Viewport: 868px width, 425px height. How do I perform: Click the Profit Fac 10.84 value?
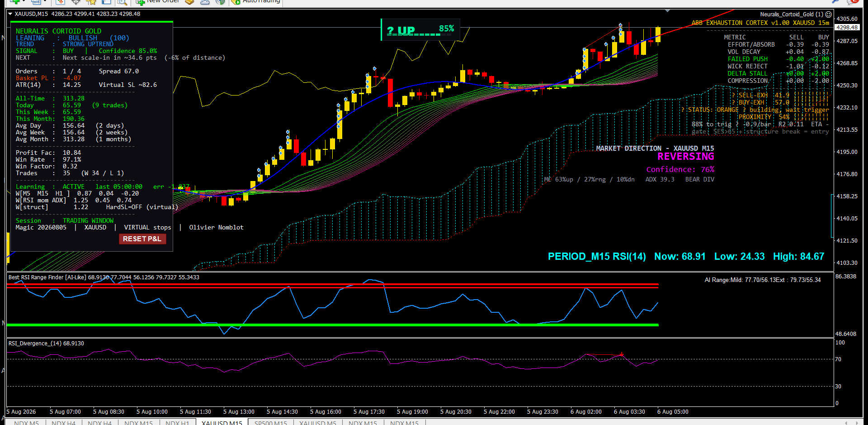coord(72,153)
